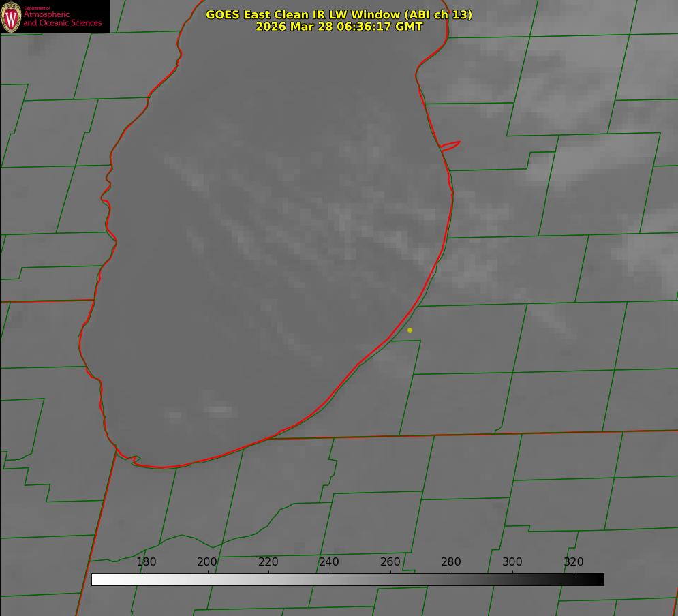This screenshot has height=616, width=678.
Task: Click the '180' colorbar label
Action: [x=146, y=561]
